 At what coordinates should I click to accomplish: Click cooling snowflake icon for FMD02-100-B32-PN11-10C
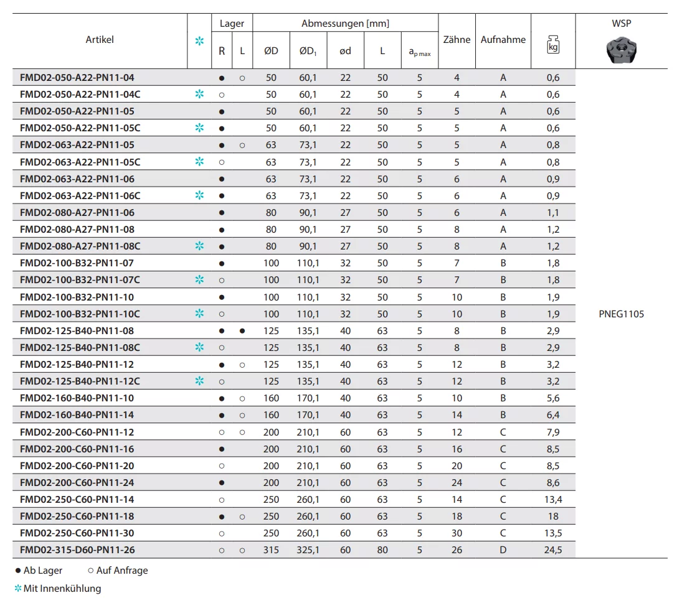coord(199,314)
